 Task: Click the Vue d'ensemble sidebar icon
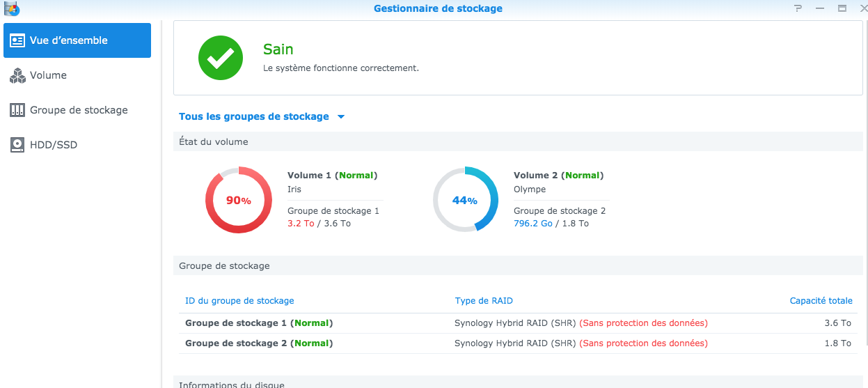click(x=17, y=40)
